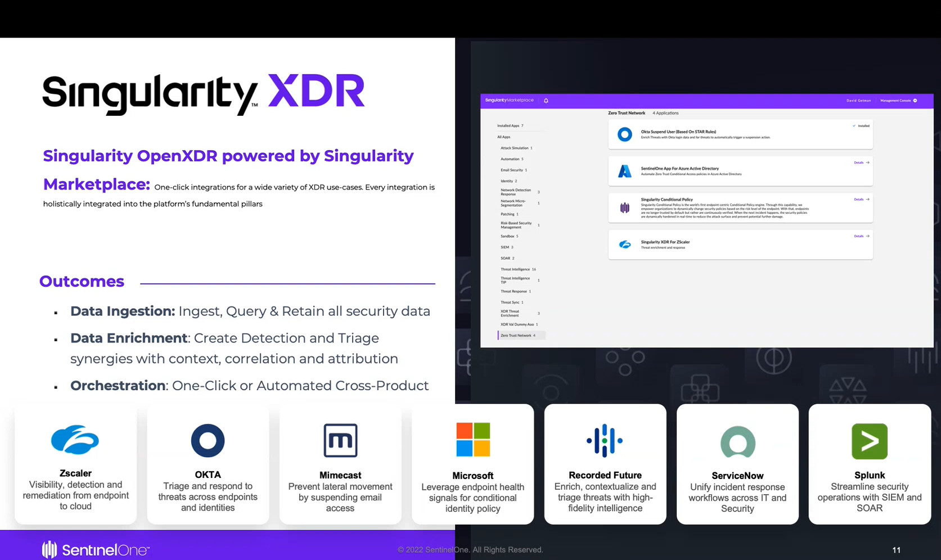
Task: Click the Mimecast logo in bottom card
Action: [x=340, y=440]
